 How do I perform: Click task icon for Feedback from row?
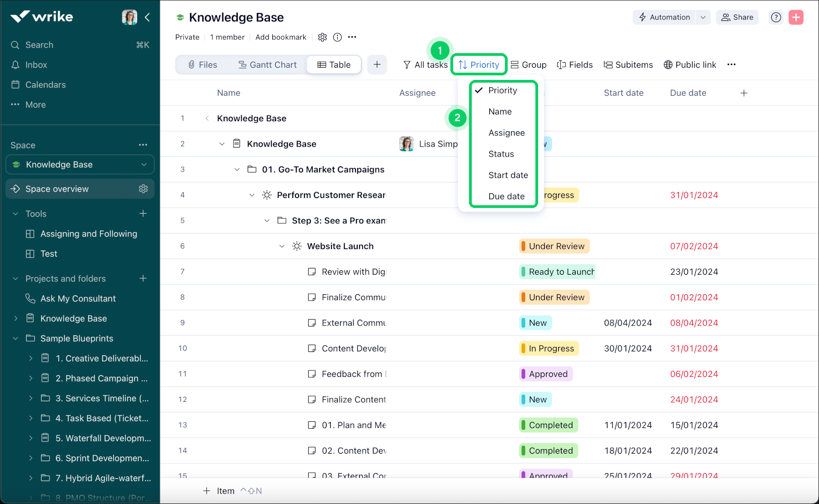[312, 374]
